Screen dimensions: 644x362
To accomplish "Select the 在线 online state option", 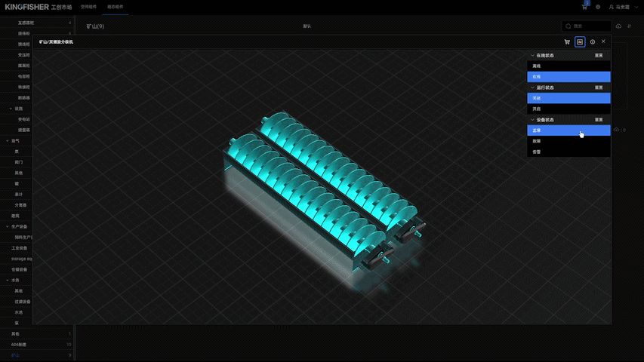I will click(x=569, y=77).
